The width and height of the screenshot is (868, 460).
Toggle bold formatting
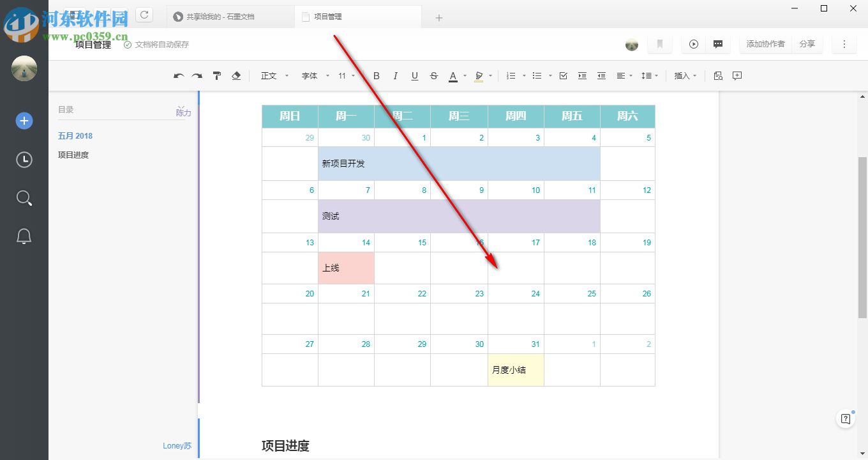click(376, 75)
